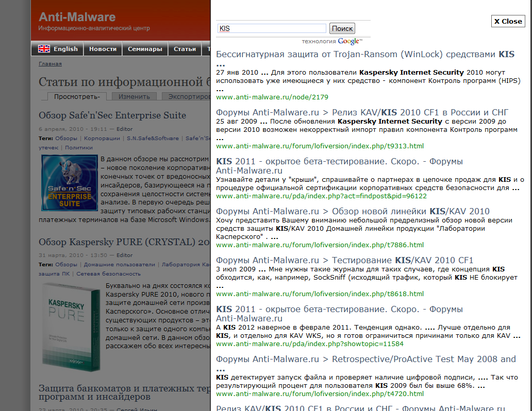The width and height of the screenshot is (532, 411).
Task: Open URL ending showtopic=11584
Action: 310,344
